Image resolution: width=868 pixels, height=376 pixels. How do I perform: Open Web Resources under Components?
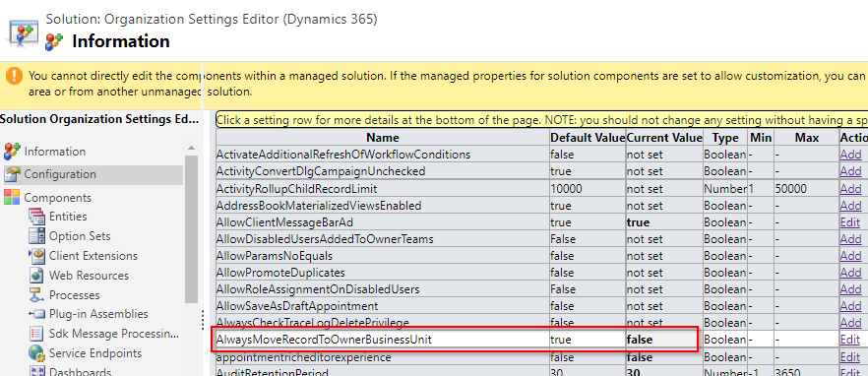coord(89,276)
